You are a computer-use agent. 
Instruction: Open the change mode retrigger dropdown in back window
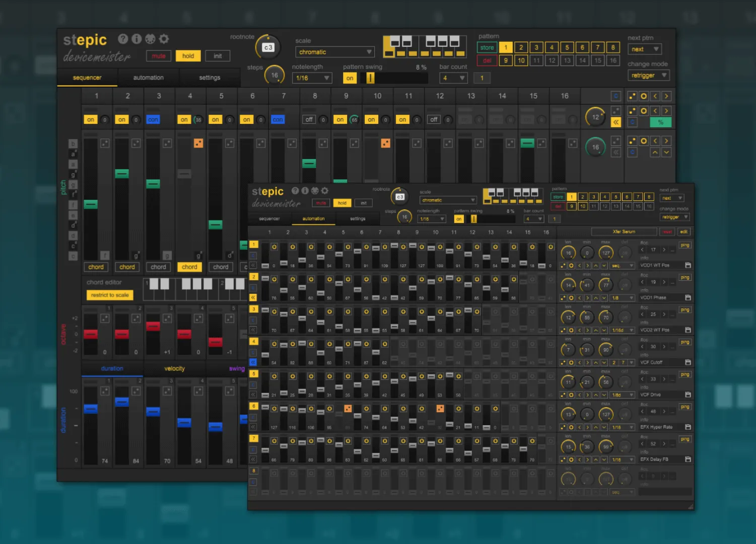(x=649, y=75)
